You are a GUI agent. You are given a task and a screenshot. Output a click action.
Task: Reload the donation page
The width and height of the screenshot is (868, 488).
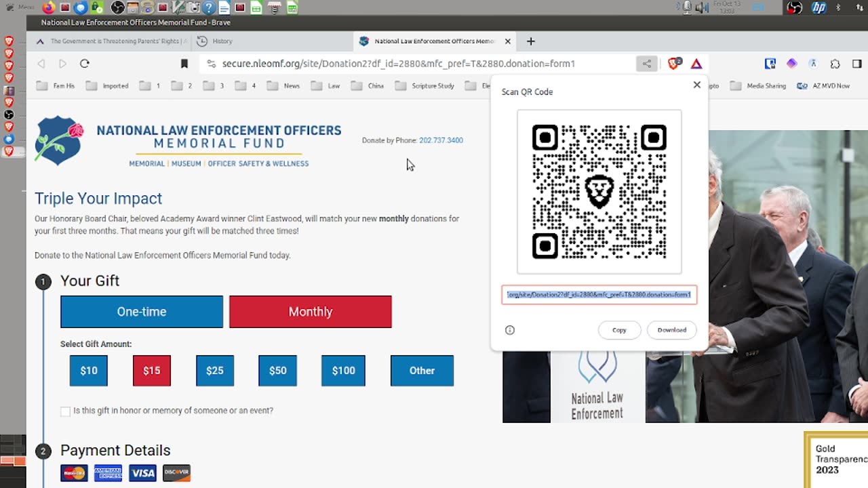point(85,64)
